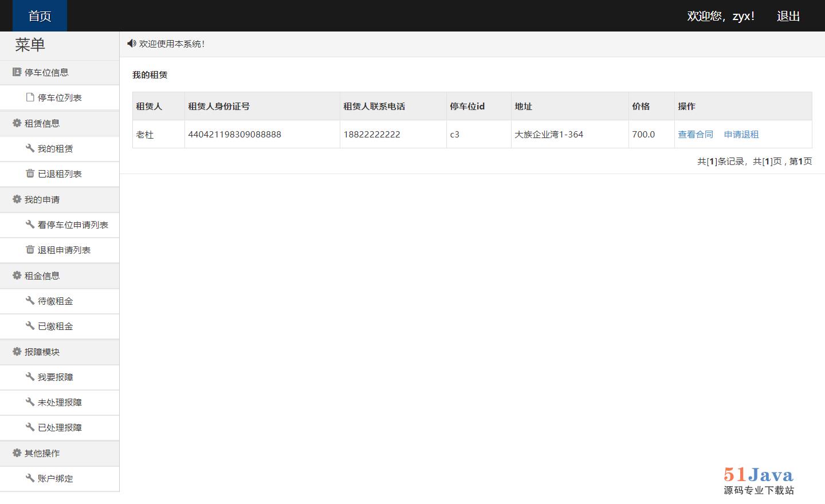
Task: Select 未处理报障 in the sidebar
Action: click(x=60, y=402)
